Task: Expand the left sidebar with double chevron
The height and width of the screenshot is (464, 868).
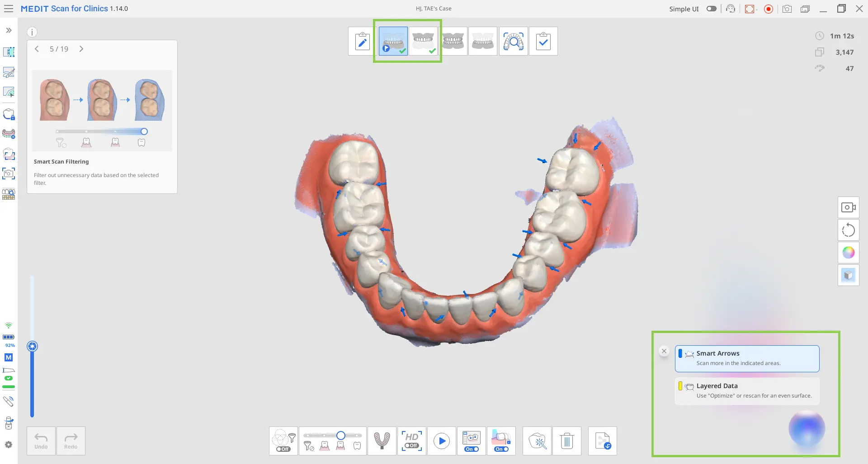Action: point(9,30)
